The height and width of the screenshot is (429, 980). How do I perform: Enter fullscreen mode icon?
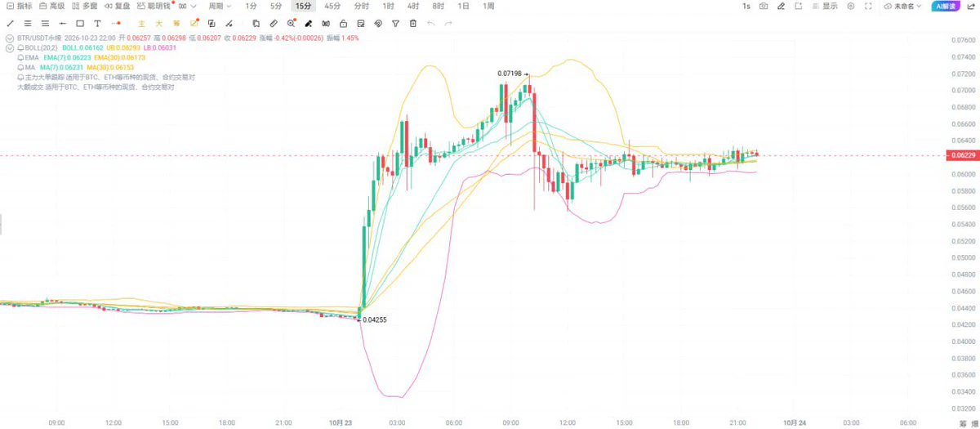pos(868,7)
